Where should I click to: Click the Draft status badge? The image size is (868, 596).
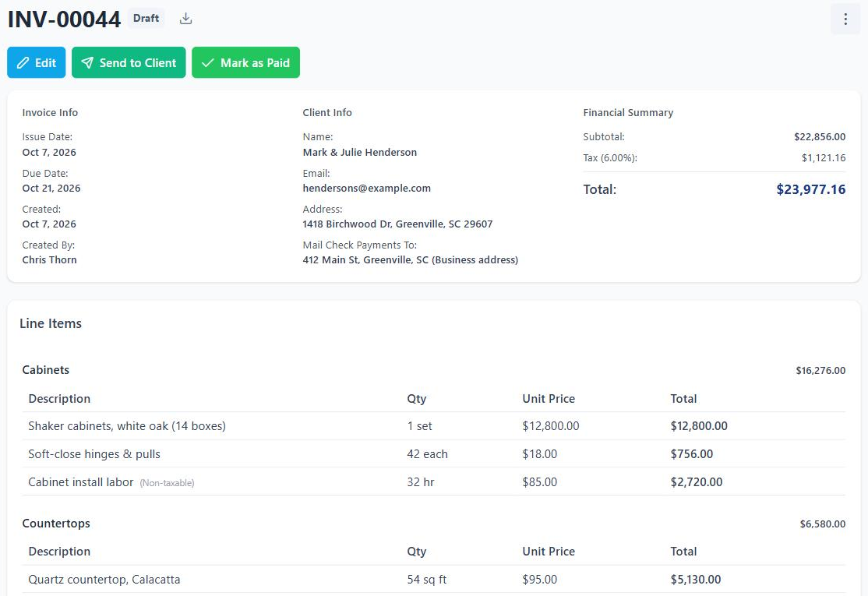pyautogui.click(x=146, y=18)
